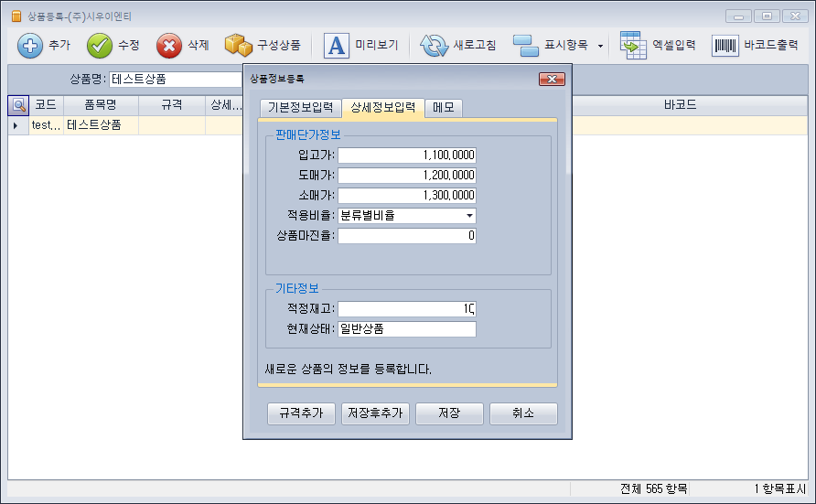Minimize the 상품등록 main window
The width and height of the screenshot is (816, 504).
[x=738, y=16]
